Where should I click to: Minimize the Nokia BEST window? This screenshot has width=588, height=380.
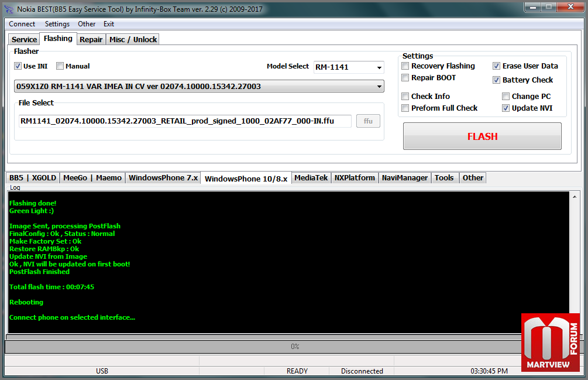(x=532, y=7)
